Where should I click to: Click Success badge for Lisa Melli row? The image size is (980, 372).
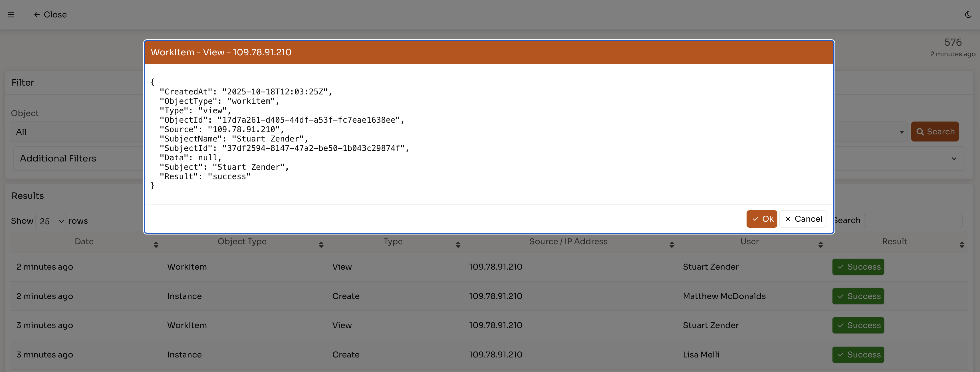[858, 355]
